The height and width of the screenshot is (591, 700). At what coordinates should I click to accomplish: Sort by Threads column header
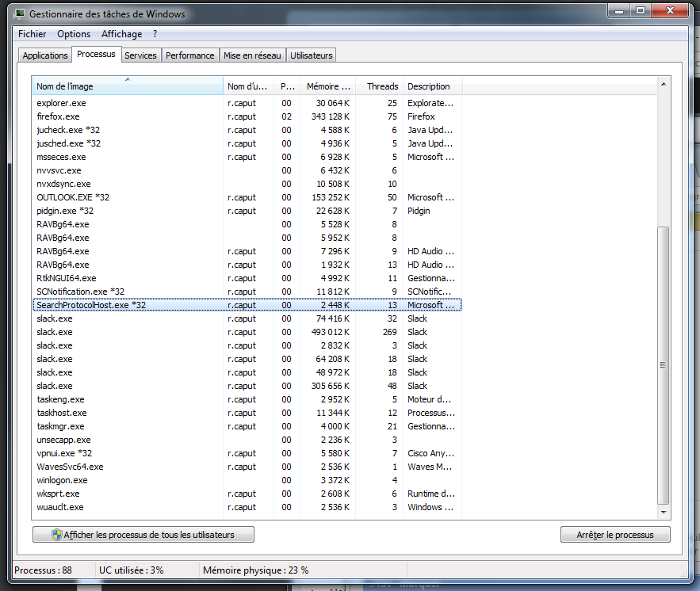[380, 86]
